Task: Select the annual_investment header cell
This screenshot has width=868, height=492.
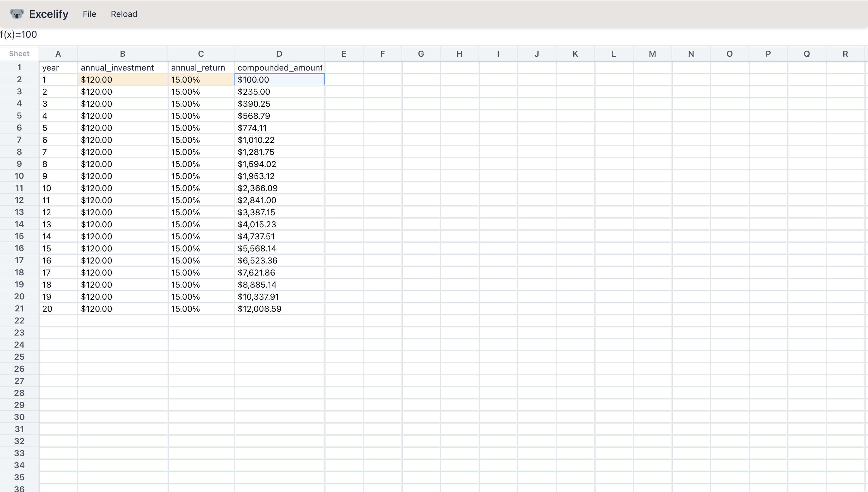Action: tap(123, 68)
